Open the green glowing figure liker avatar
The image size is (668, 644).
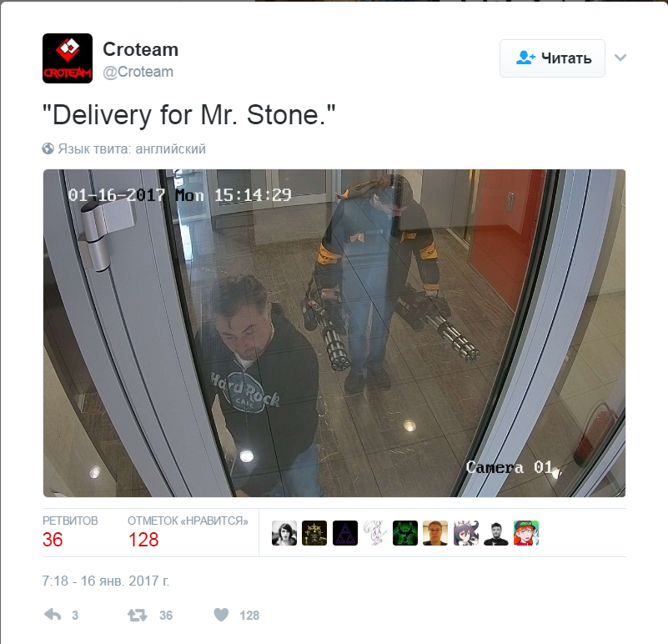[x=405, y=533]
